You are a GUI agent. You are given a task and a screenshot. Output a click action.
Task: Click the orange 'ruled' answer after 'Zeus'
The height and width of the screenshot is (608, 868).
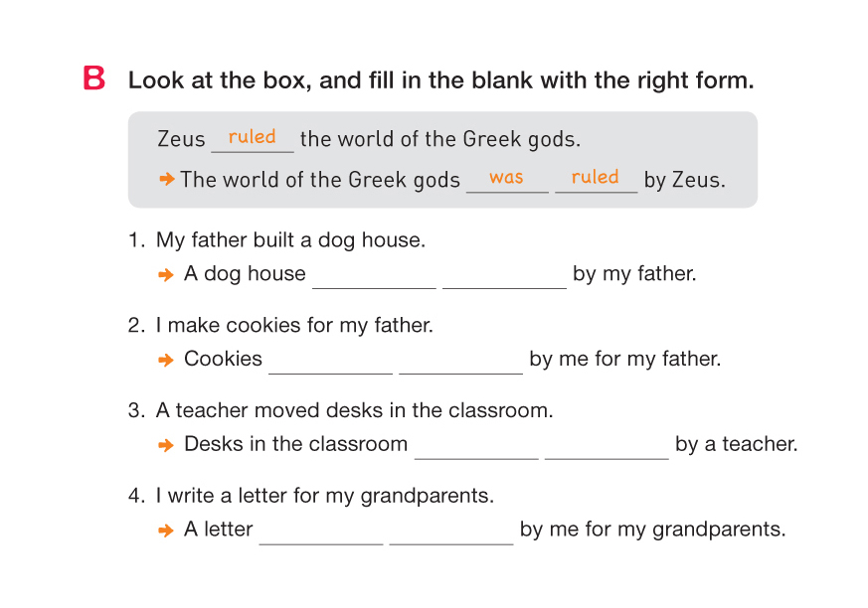click(253, 137)
